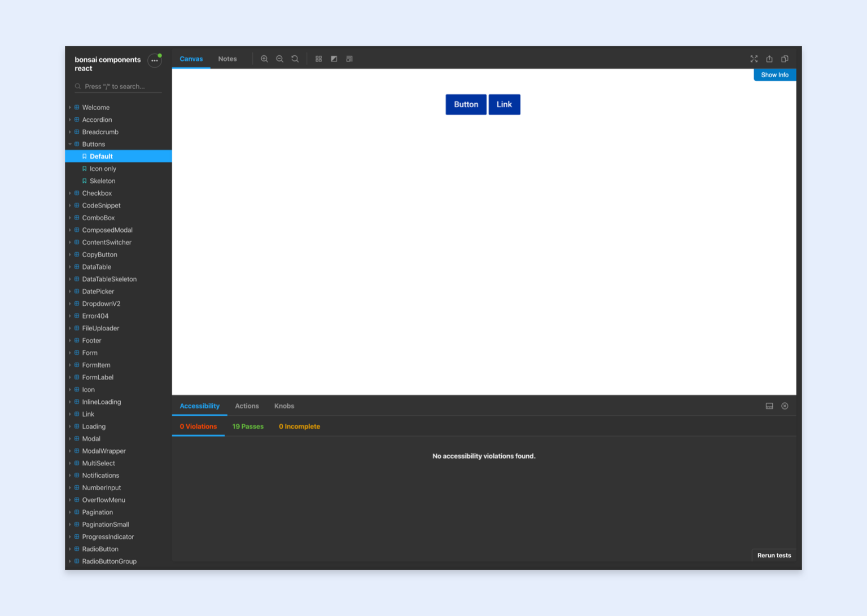Viewport: 867px width, 616px height.
Task: Click the search magnifier icon in the sidebar
Action: 78,86
